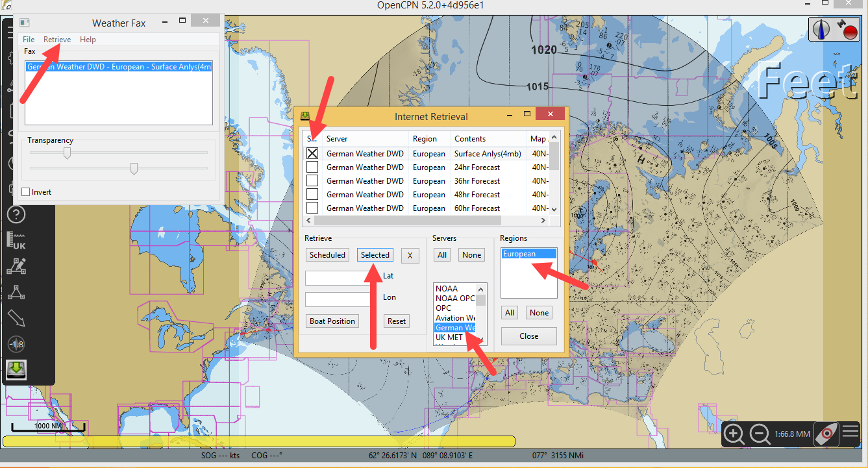Check the 48hr Forecast row checkbox

[x=312, y=195]
